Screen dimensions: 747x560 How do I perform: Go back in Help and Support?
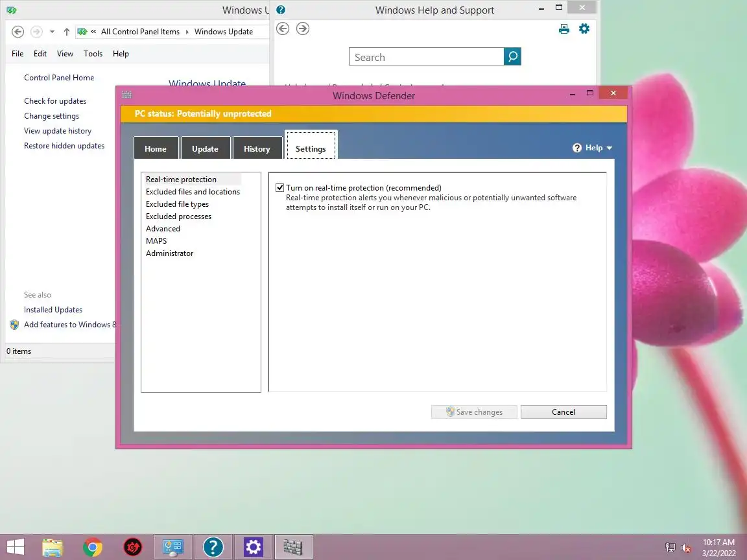283,29
